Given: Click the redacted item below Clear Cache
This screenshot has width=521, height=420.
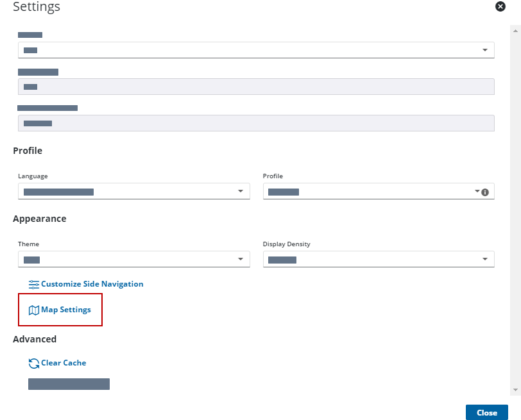Looking at the screenshot, I should [69, 384].
